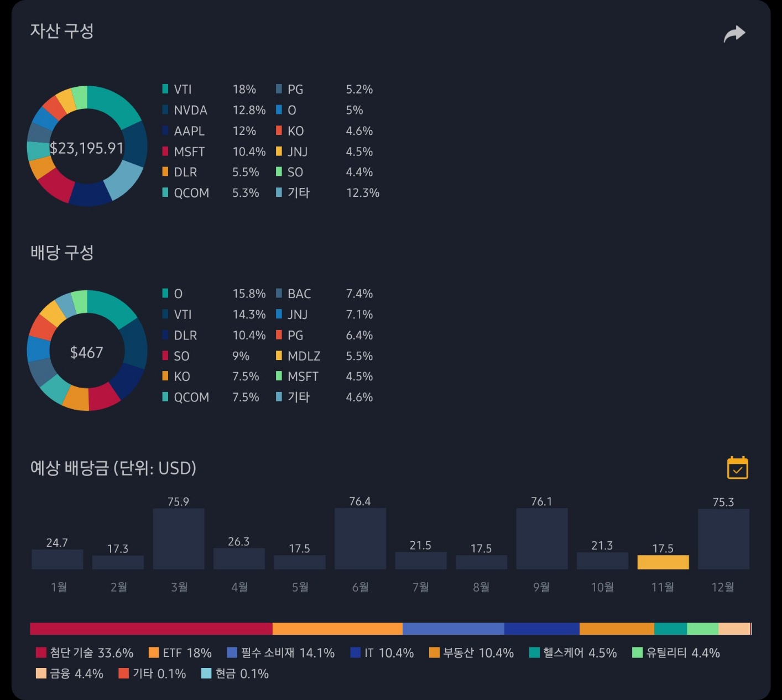The height and width of the screenshot is (700, 782).
Task: Click the 유틸리티 4.4% legend swatch
Action: coord(637,653)
